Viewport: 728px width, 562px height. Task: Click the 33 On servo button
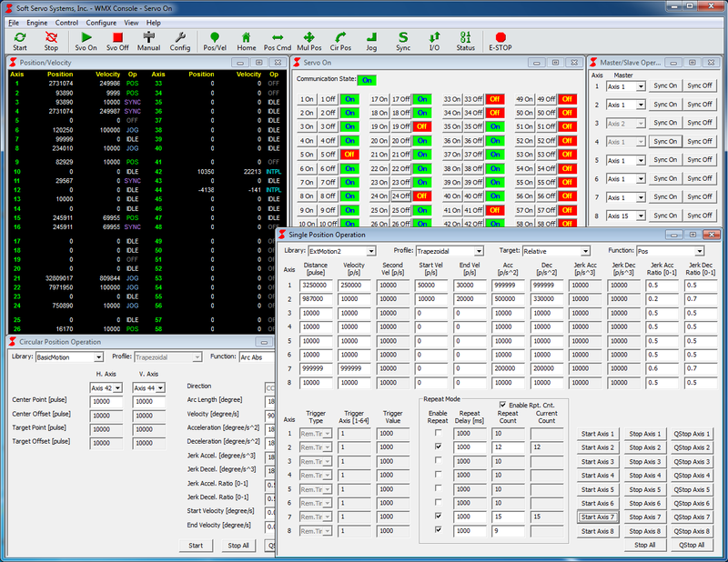(452, 99)
